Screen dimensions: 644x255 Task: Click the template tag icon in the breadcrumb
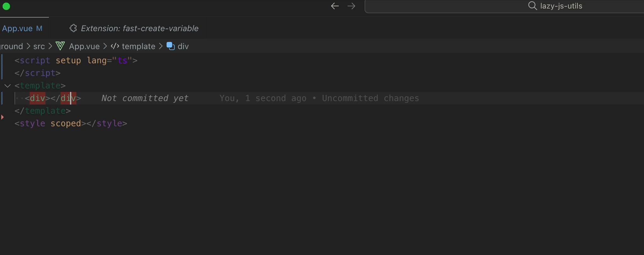point(115,46)
